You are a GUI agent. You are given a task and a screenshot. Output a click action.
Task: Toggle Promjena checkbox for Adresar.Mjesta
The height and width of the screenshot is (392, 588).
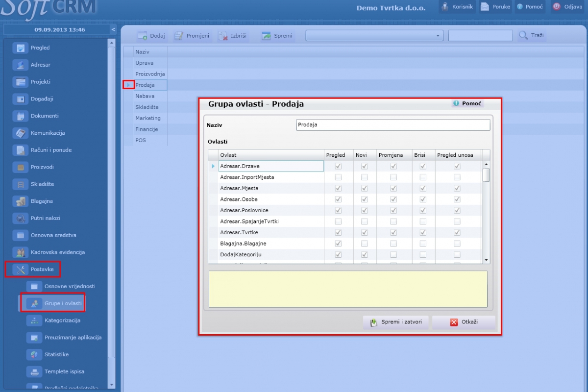point(393,188)
